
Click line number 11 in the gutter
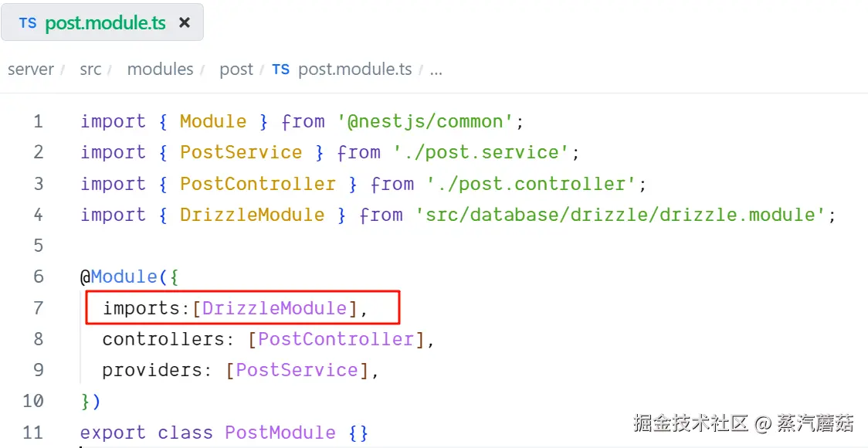[33, 433]
